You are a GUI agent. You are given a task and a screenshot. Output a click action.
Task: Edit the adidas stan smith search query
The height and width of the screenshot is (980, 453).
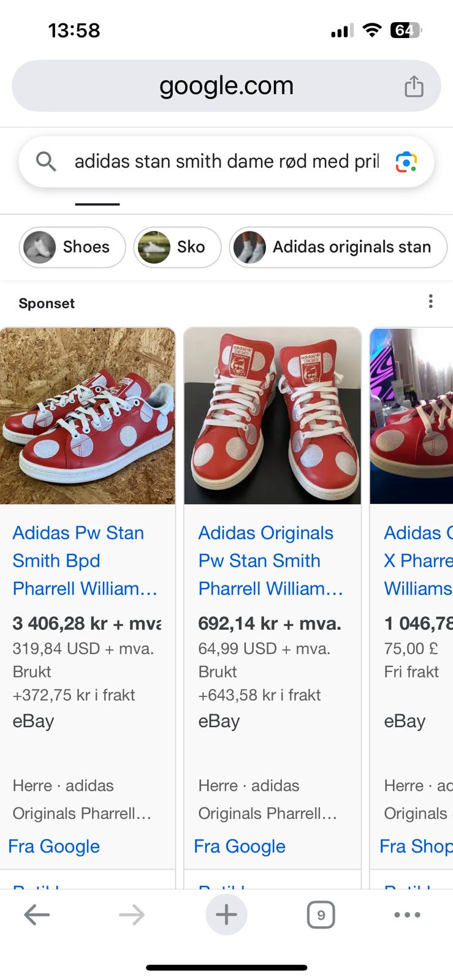pos(227,162)
